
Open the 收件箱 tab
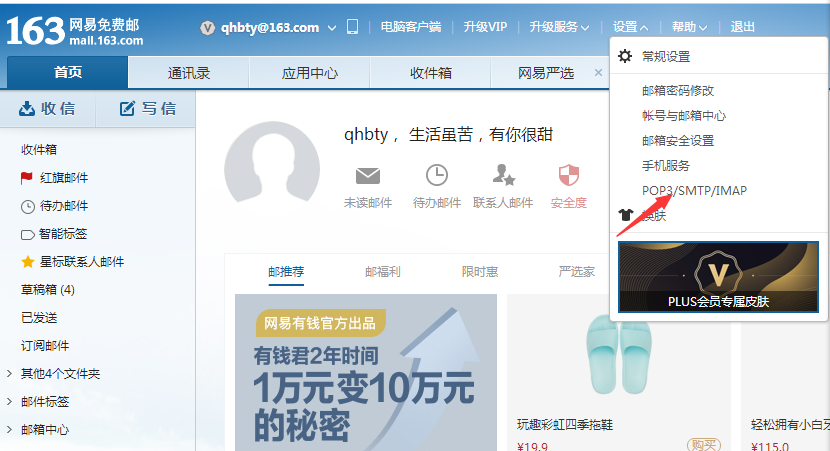click(431, 73)
